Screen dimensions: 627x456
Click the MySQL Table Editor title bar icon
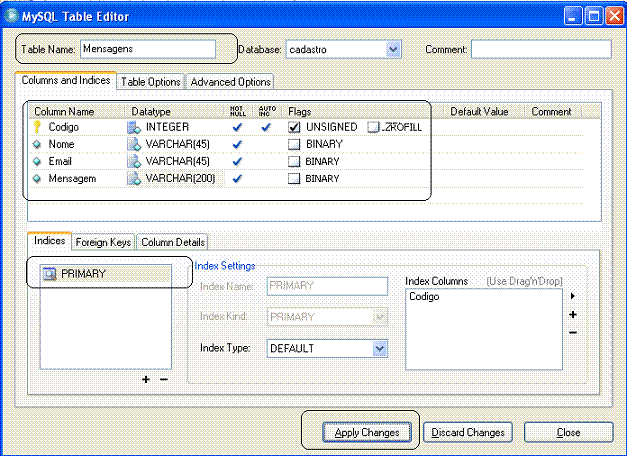coord(11,16)
